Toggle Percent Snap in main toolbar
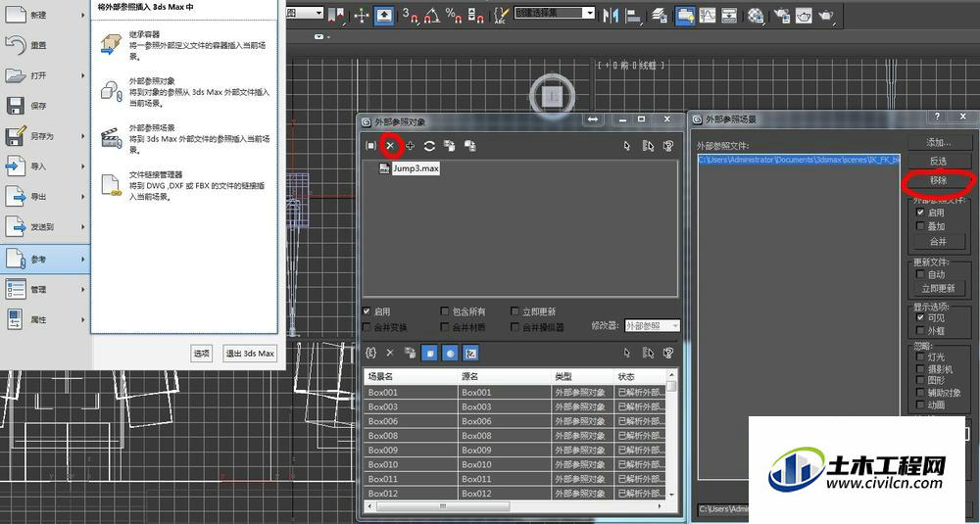Screen dimensions: 980x524 [x=454, y=16]
